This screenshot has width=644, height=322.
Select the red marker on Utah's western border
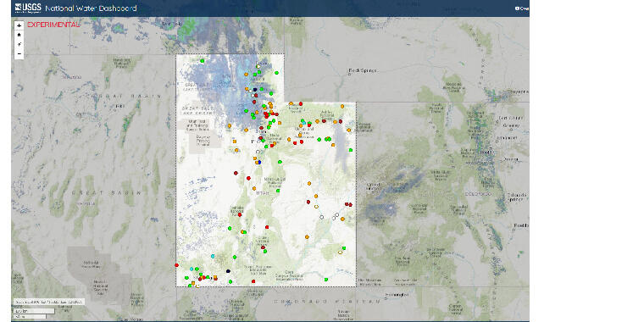coord(176,265)
